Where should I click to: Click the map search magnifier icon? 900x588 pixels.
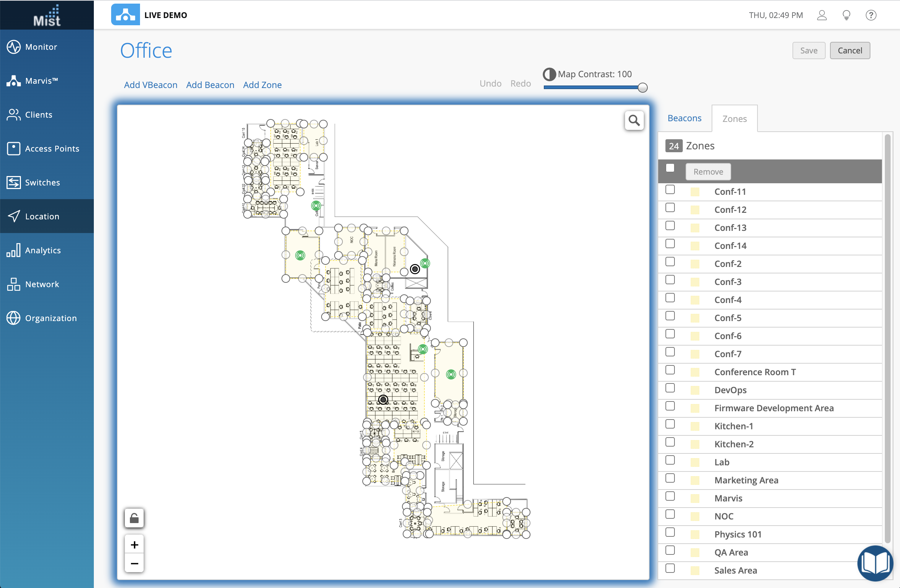point(634,120)
